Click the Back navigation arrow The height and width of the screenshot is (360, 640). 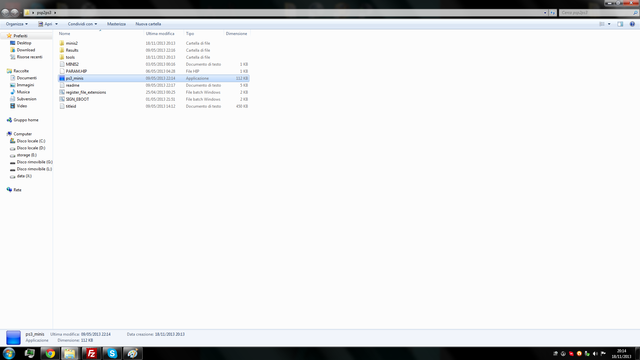(5, 13)
